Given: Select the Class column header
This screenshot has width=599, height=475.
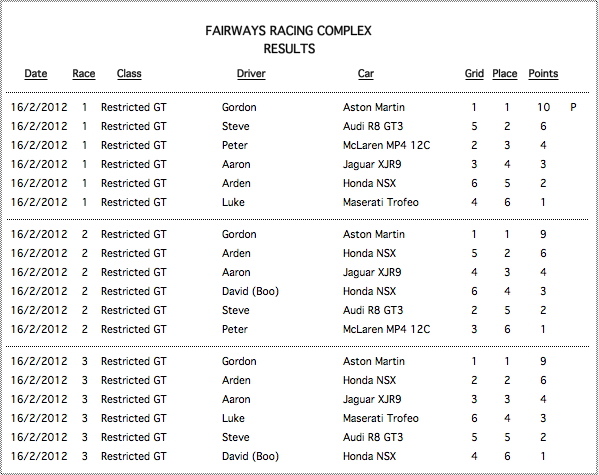Looking at the screenshot, I should pyautogui.click(x=129, y=73).
